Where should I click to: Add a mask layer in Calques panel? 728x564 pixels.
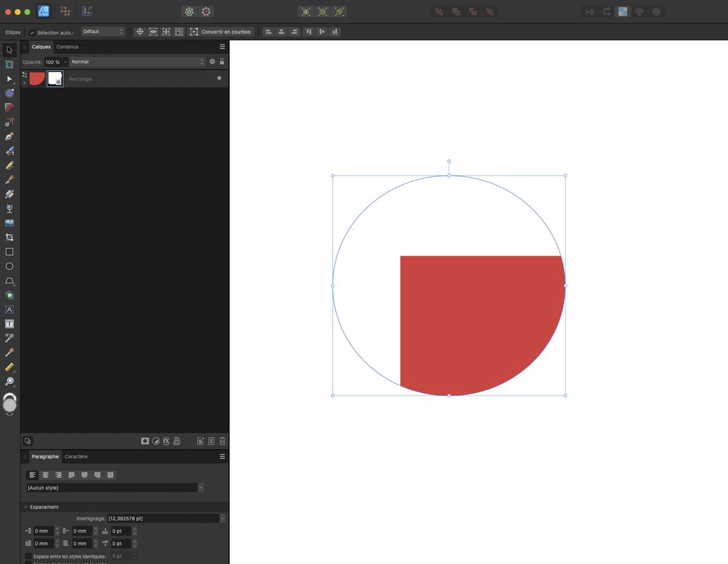tap(145, 441)
